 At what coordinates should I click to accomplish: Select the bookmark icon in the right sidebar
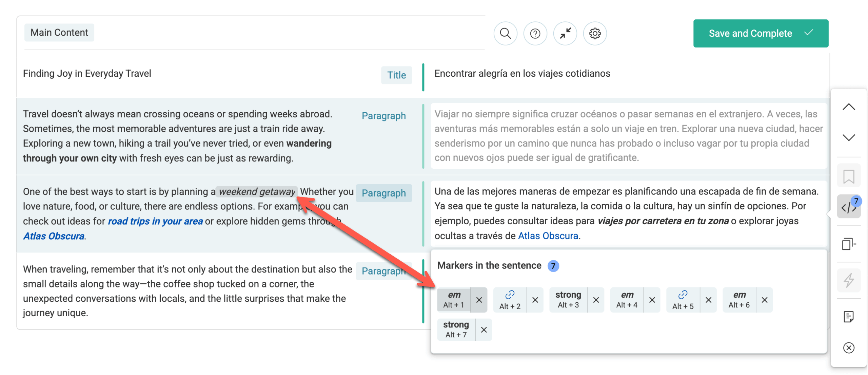(849, 175)
